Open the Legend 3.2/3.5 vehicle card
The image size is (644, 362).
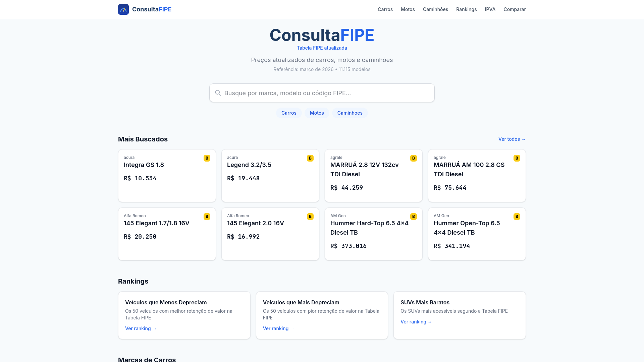270,176
